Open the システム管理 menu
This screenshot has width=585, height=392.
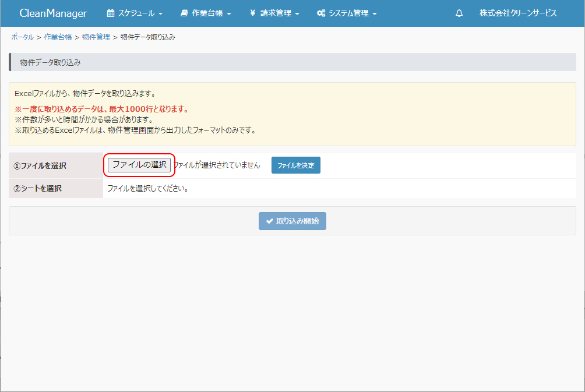pos(347,13)
